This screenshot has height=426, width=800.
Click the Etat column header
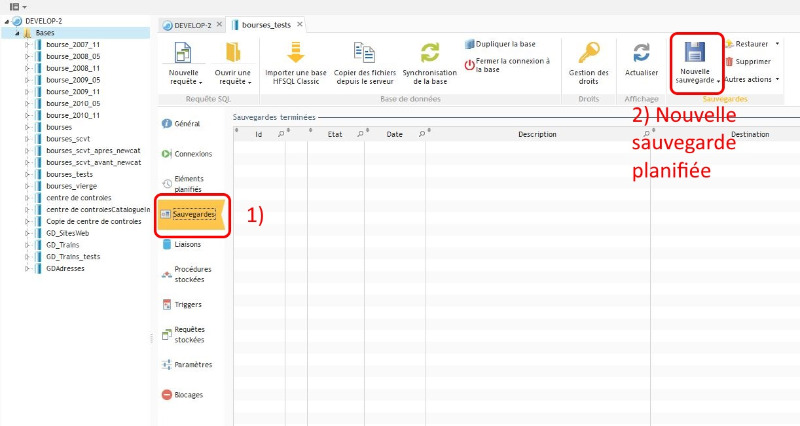coord(335,134)
